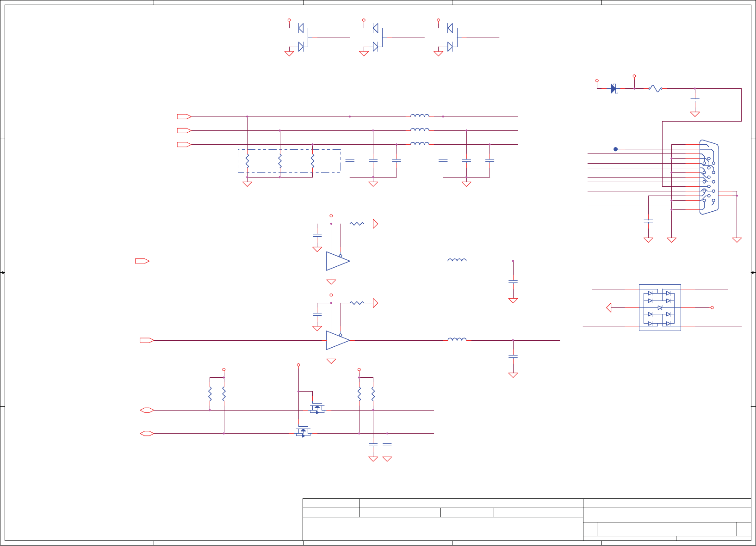The height and width of the screenshot is (546, 756).
Task: Select the lower bidirectional port on the MOSFET lines
Action: [x=147, y=433]
